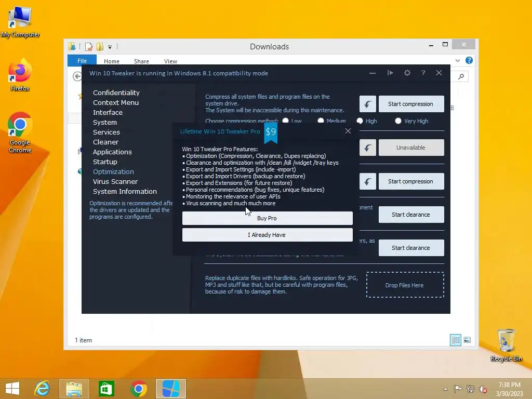Click the Drop Files Here area
This screenshot has width=532, height=399.
pos(405,285)
